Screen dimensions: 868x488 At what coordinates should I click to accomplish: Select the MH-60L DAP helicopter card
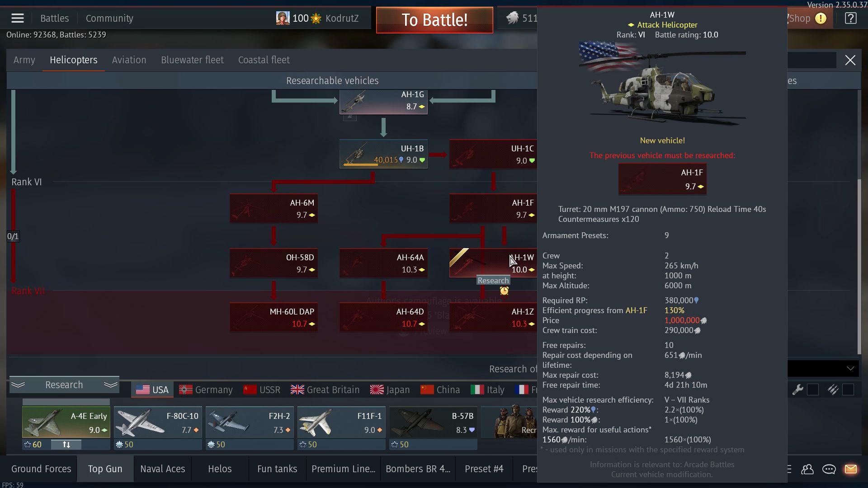[274, 318]
